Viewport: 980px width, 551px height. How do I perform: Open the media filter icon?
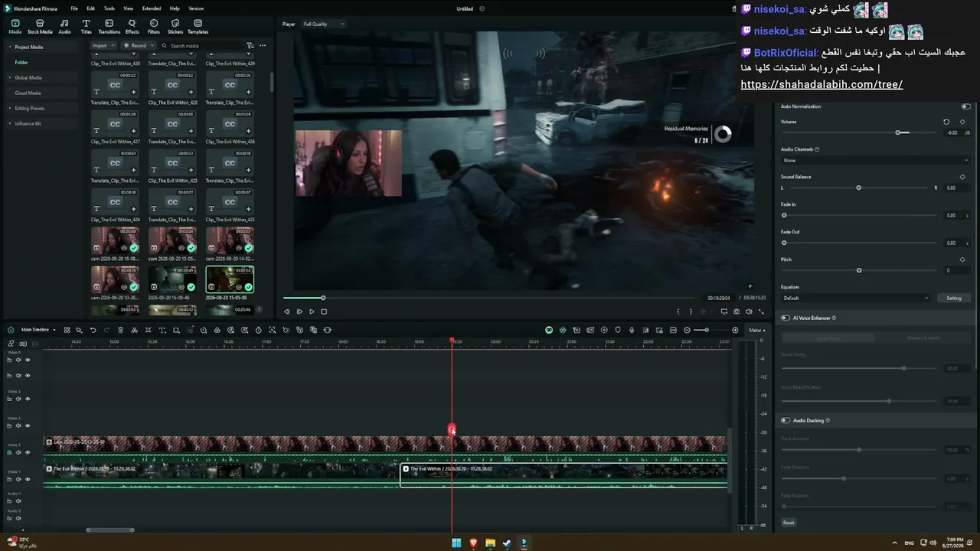250,46
